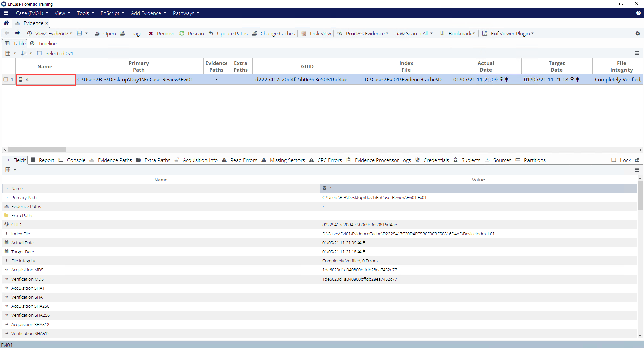The height and width of the screenshot is (348, 644).
Task: Select the Credentials tab
Action: (432, 160)
